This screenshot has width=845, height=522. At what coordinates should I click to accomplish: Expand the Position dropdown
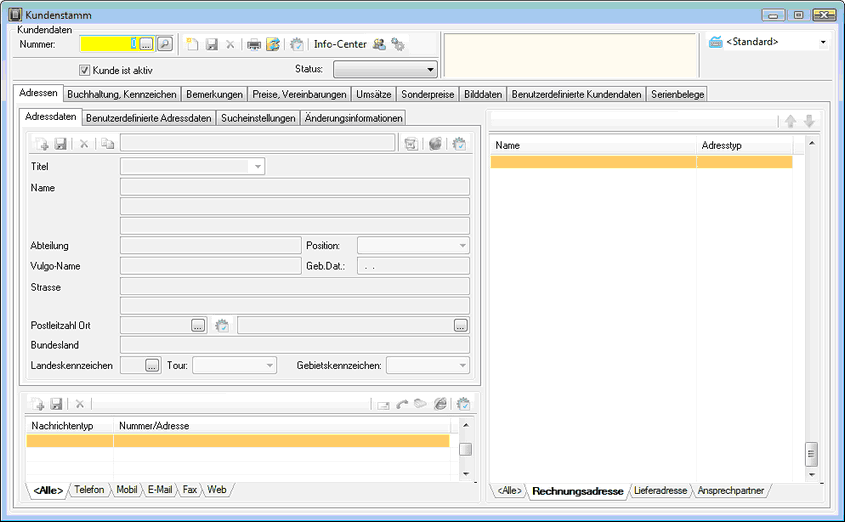(x=462, y=246)
